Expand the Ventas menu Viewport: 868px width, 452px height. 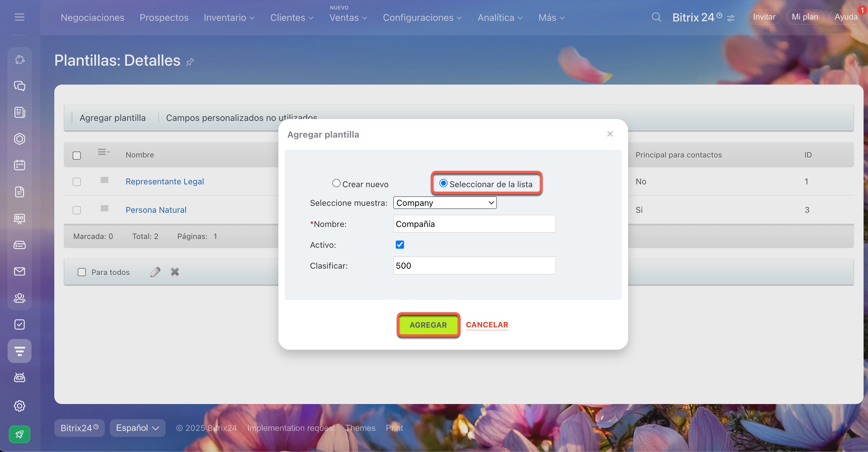click(348, 18)
